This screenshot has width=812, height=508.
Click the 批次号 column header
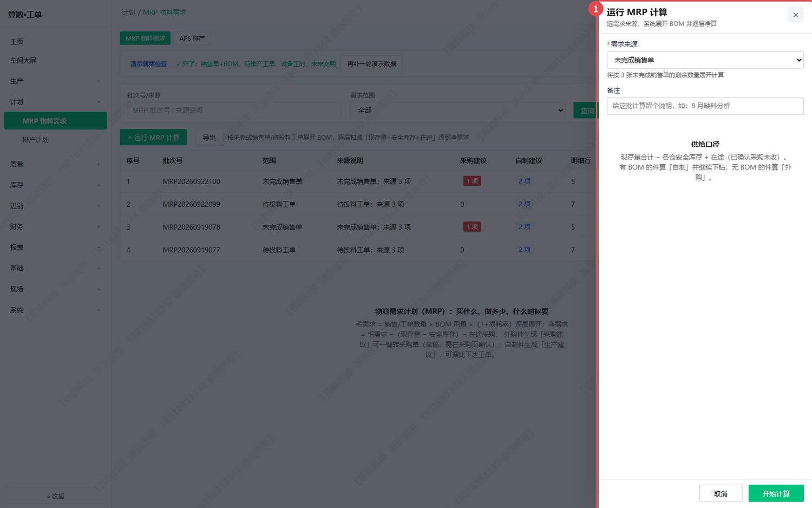[173, 161]
